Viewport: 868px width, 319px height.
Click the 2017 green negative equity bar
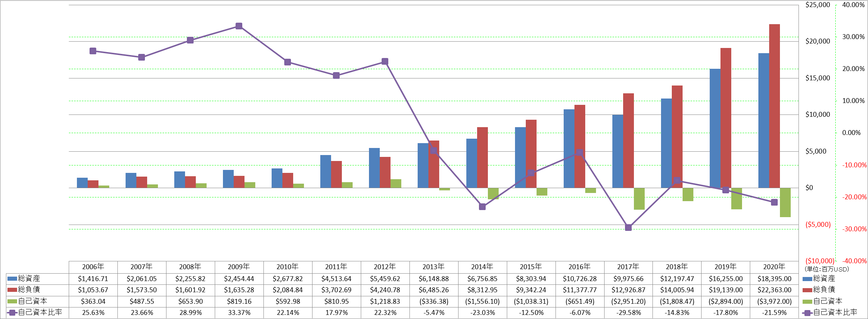tap(639, 199)
